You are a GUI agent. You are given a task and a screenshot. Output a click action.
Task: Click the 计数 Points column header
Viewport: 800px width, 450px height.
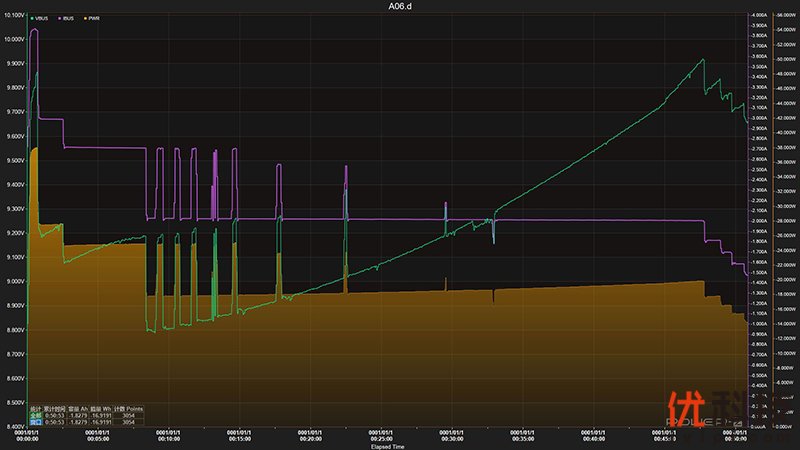(127, 409)
